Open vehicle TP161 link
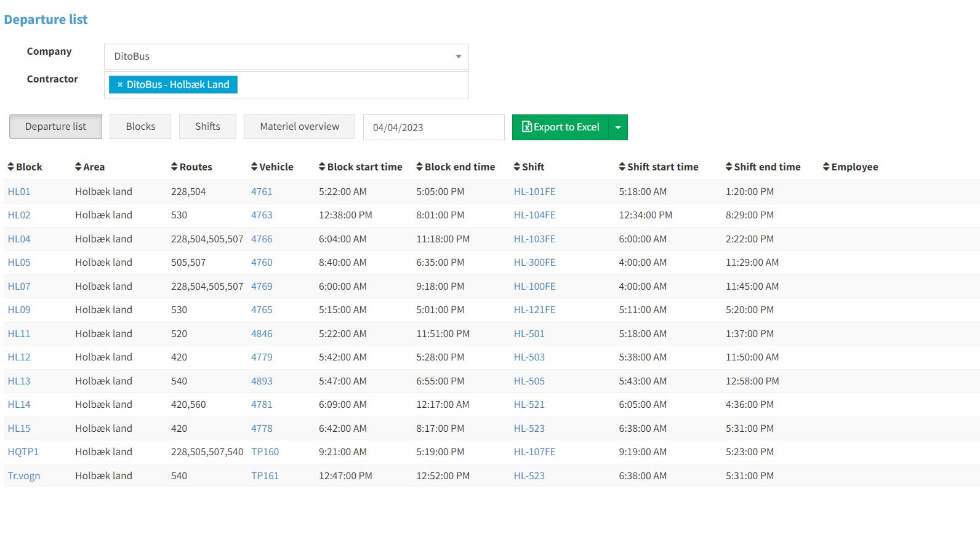Screen dimensions: 980x537 (265, 476)
